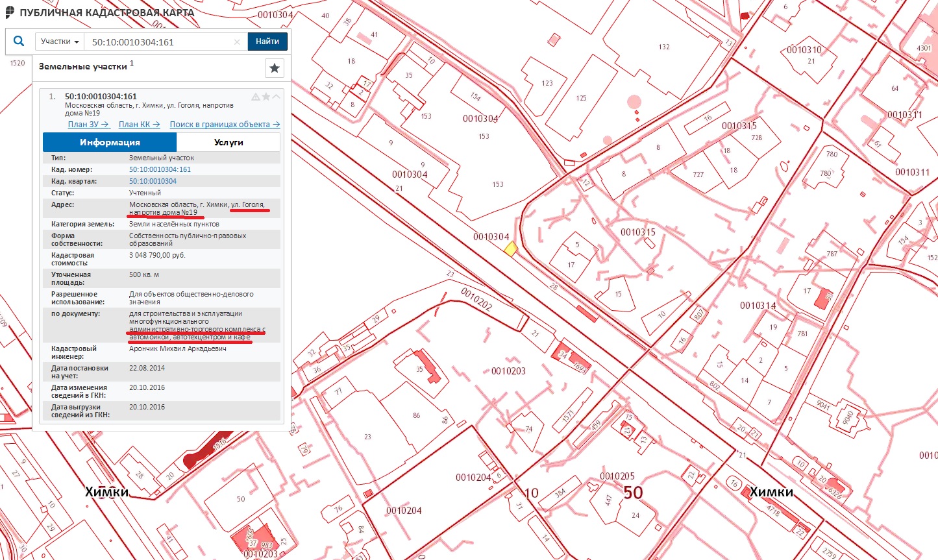This screenshot has width=938, height=560.
Task: Click the Rosreestr logo icon
Action: (x=9, y=12)
